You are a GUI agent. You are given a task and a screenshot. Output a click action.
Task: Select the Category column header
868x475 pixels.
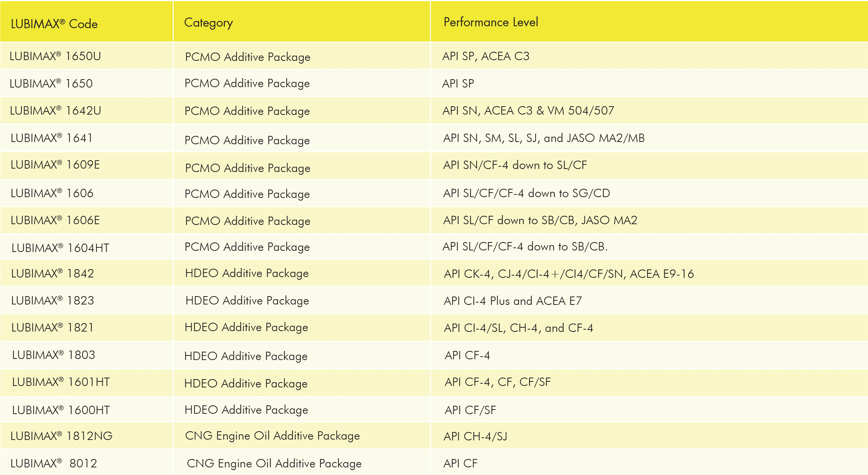[302, 22]
